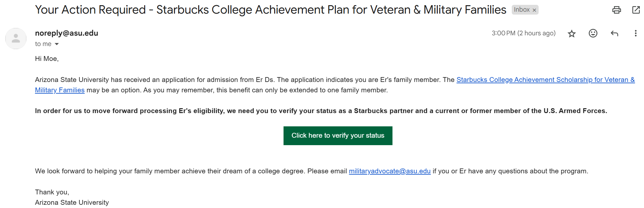644x208 pixels.
Task: Open the Starbucks College Achievement Scholarship link
Action: (x=545, y=80)
